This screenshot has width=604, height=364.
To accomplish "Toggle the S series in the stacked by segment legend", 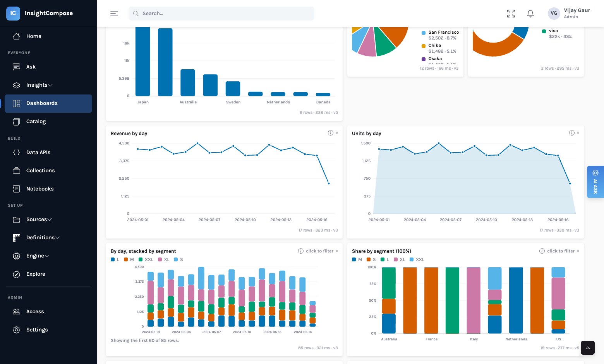I will (x=178, y=259).
